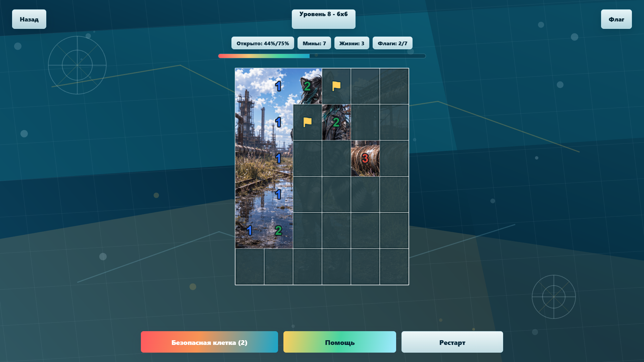
Task: Click the yellow flag in the second row
Action: [x=308, y=122]
